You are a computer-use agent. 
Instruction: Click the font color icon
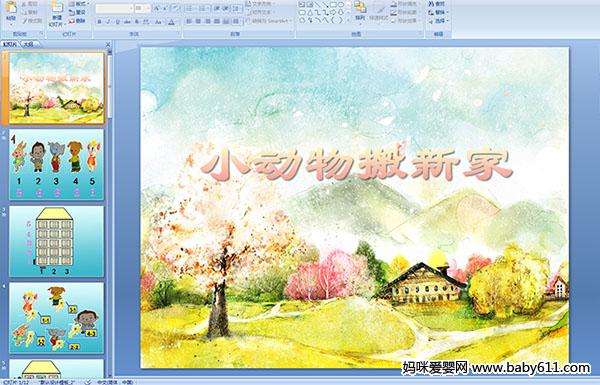click(x=171, y=22)
